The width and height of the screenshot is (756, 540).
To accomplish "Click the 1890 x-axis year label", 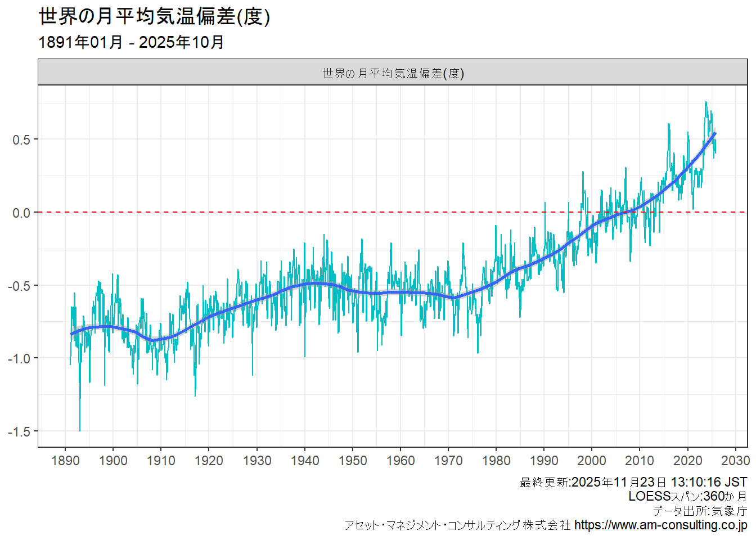I will coord(65,461).
